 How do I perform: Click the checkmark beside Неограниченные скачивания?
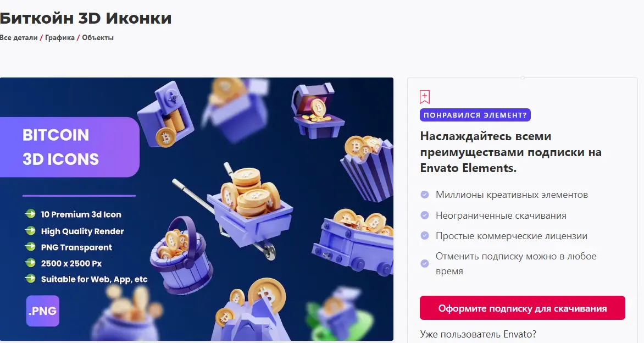tap(425, 215)
